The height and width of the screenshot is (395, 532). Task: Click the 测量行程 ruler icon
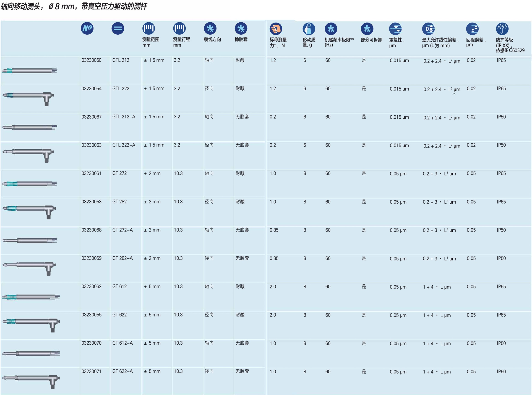coord(179,29)
